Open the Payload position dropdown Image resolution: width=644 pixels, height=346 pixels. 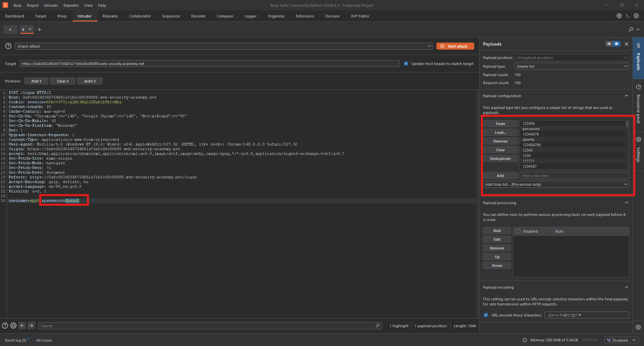[572, 58]
